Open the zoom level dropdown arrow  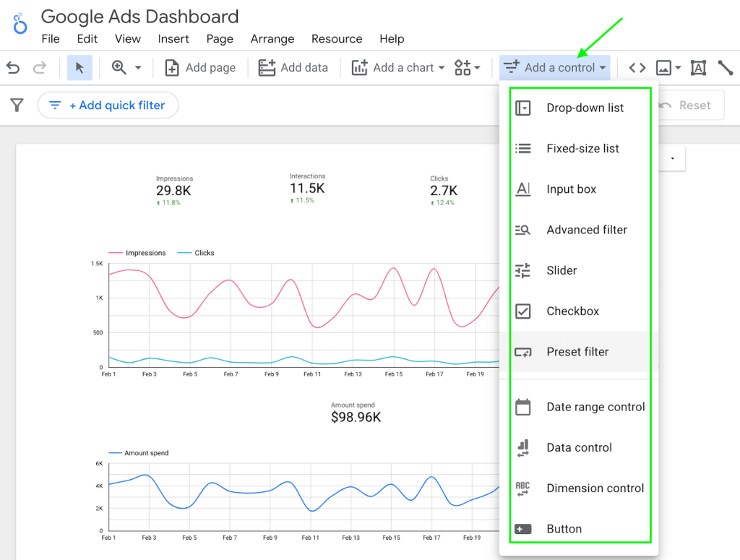138,68
